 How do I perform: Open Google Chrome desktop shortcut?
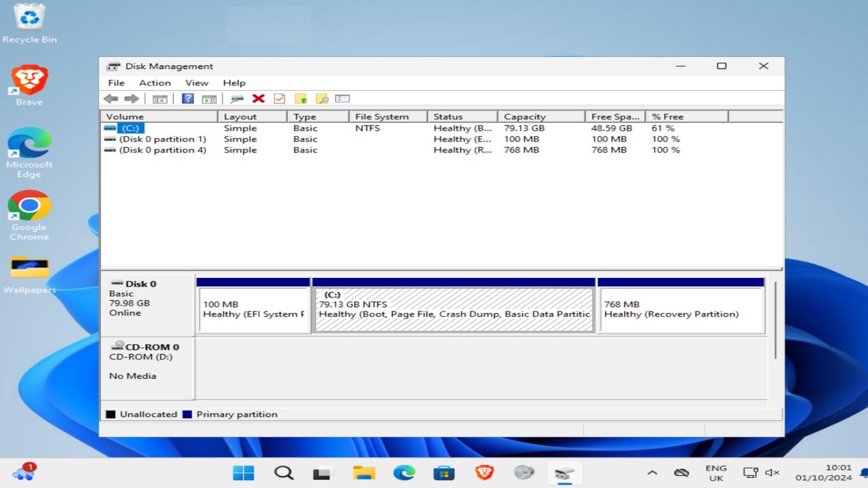click(29, 216)
